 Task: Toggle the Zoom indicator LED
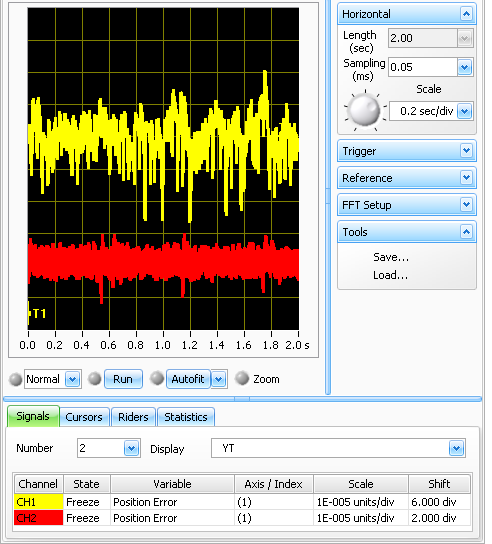pyautogui.click(x=242, y=379)
